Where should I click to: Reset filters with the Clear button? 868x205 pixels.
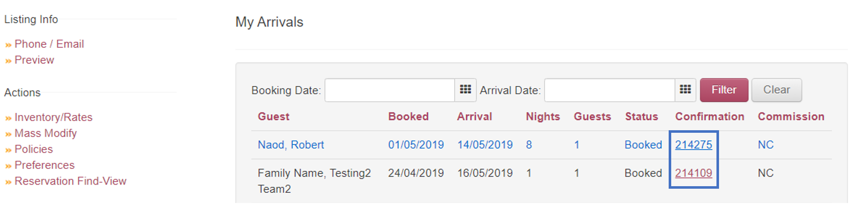pos(776,90)
